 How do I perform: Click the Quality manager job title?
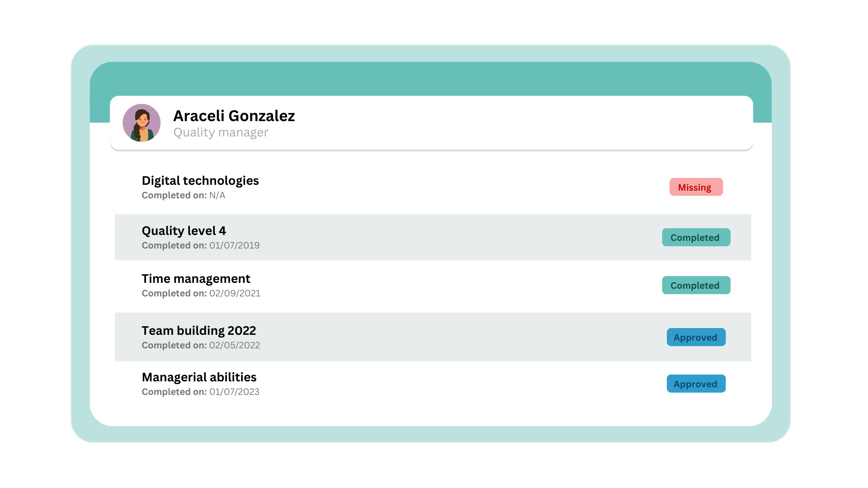click(221, 132)
